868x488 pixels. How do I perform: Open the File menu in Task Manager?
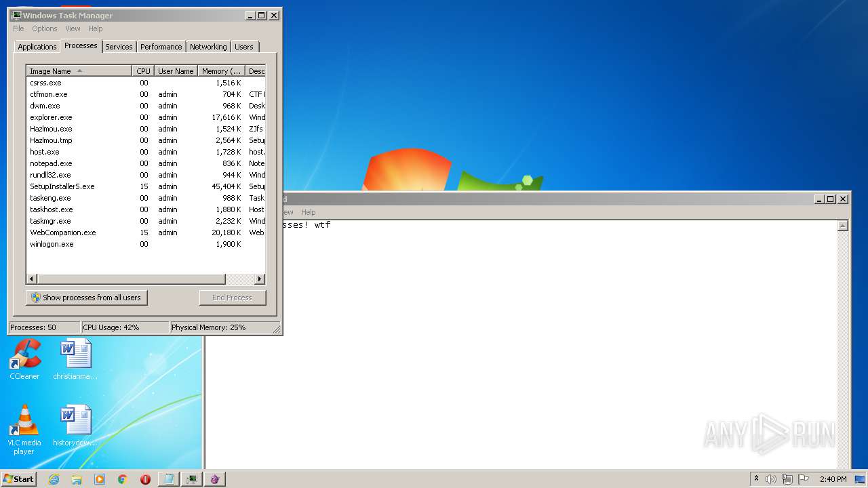tap(18, 28)
